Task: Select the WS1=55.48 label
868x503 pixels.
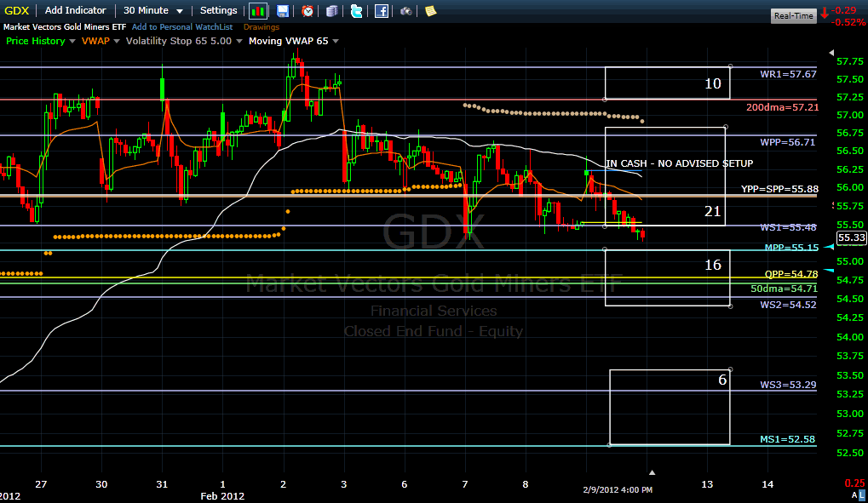Action: (x=788, y=227)
